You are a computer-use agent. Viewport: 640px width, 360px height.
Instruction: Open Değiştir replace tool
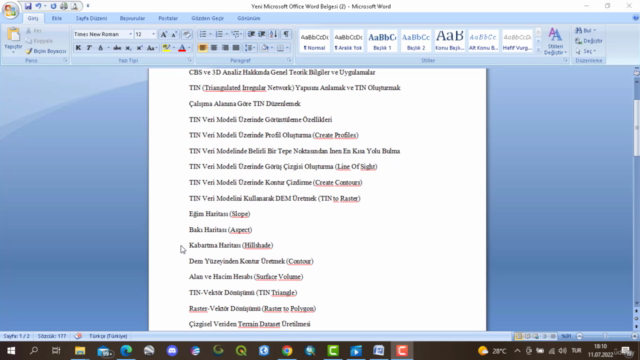click(588, 41)
